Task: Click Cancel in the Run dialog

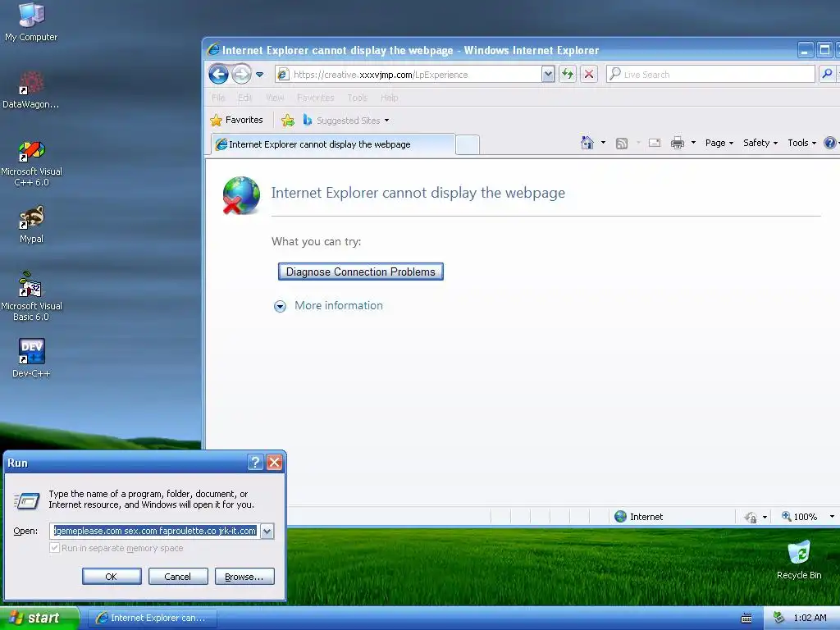Action: click(x=178, y=577)
